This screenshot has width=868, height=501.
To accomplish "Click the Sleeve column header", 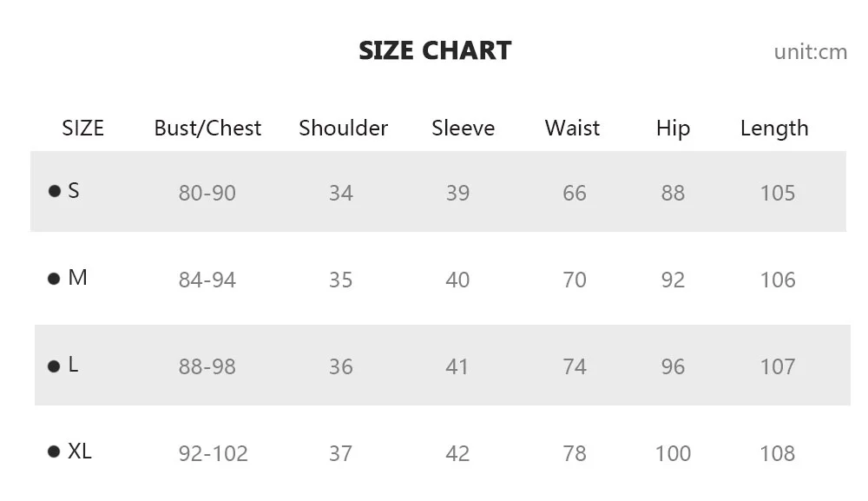I will click(464, 128).
